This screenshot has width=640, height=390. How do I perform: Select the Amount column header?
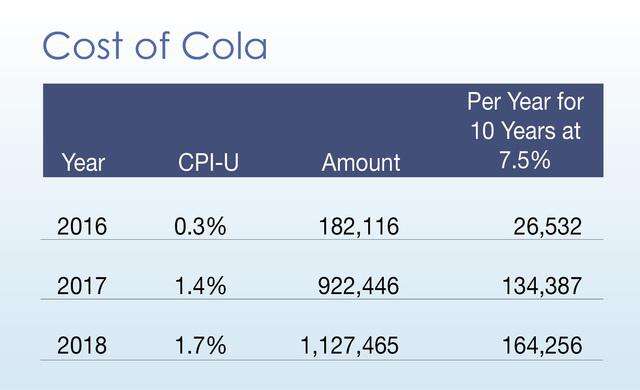tap(361, 162)
